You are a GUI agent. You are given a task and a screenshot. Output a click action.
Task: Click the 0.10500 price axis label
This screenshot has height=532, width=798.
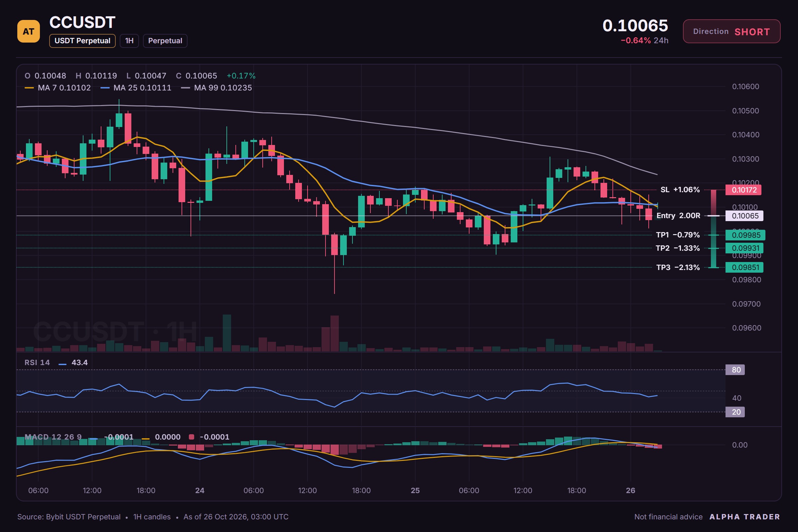click(x=745, y=111)
